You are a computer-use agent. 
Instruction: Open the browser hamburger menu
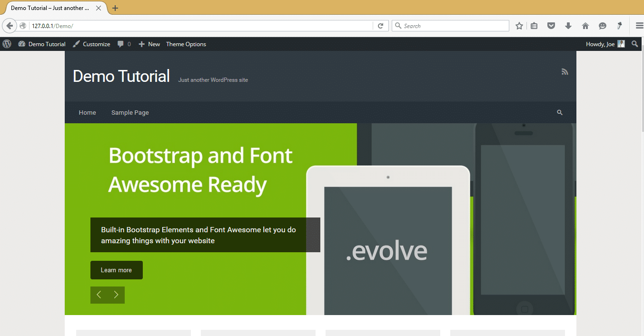pyautogui.click(x=639, y=26)
